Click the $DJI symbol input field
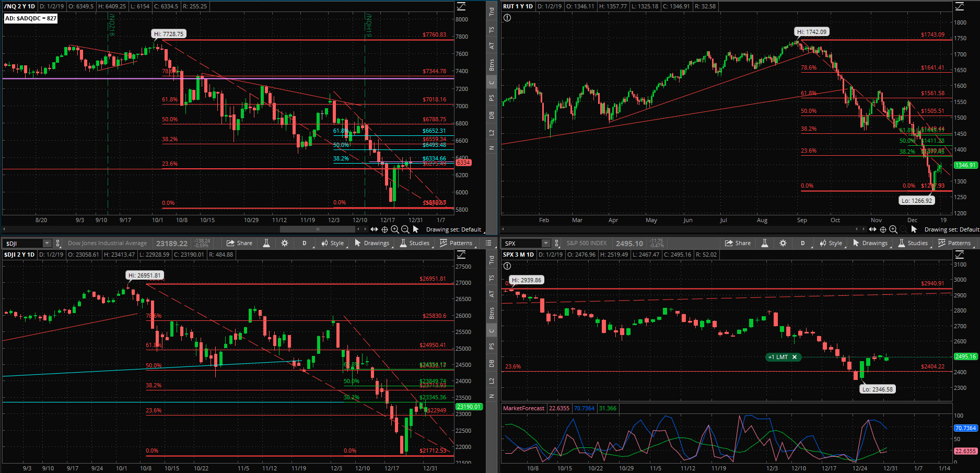Screen dimensions: 980x473 click(23, 244)
